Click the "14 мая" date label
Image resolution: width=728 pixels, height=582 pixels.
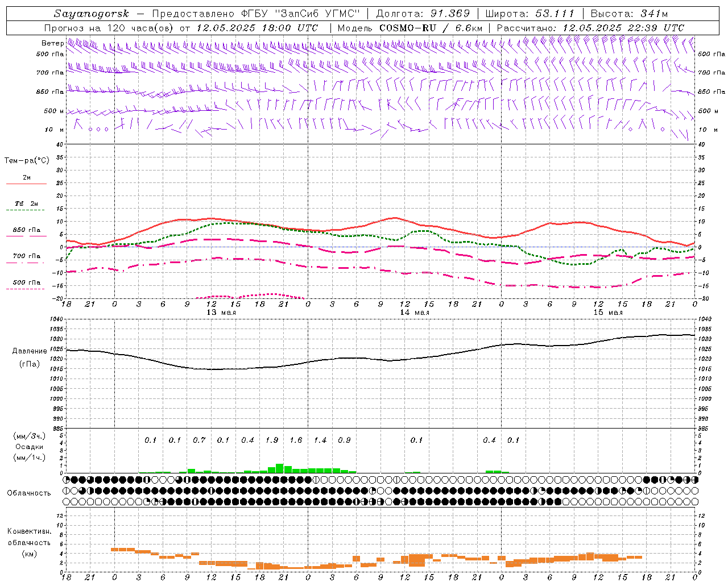point(415,313)
